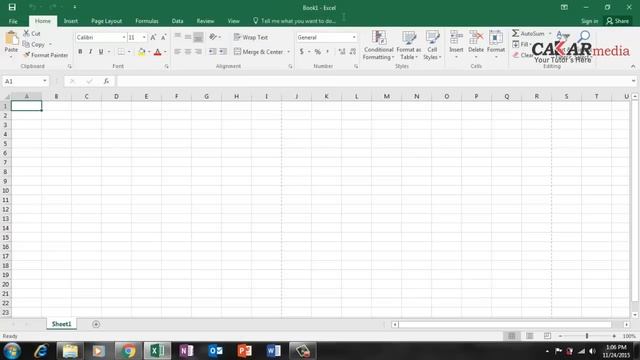Viewport: 640px width, 360px height.
Task: Toggle Merge & Center
Action: click(258, 52)
